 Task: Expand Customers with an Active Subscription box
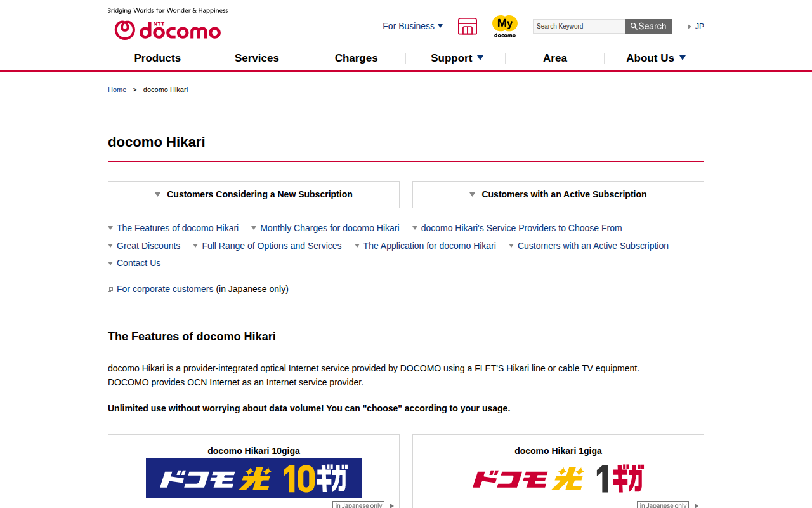pos(558,194)
